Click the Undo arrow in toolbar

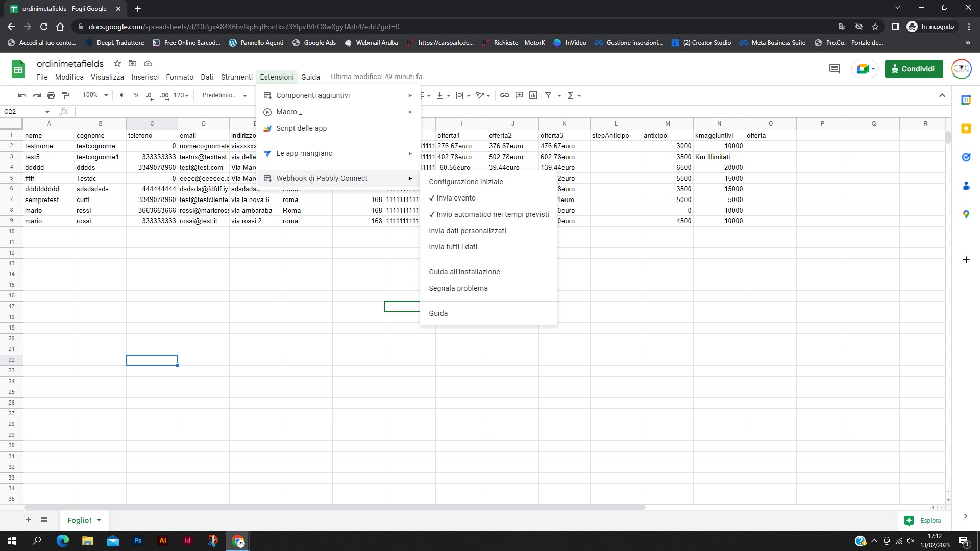coord(22,95)
